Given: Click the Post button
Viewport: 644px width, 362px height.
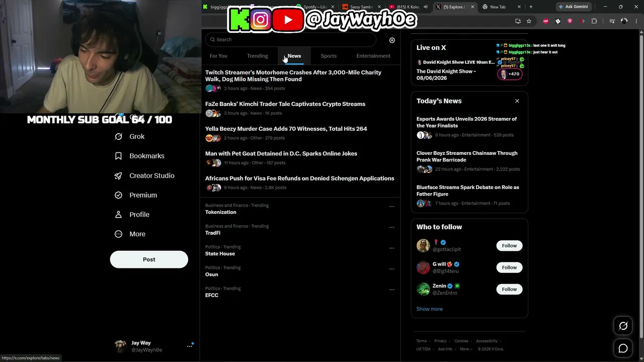Looking at the screenshot, I should pyautogui.click(x=149, y=259).
